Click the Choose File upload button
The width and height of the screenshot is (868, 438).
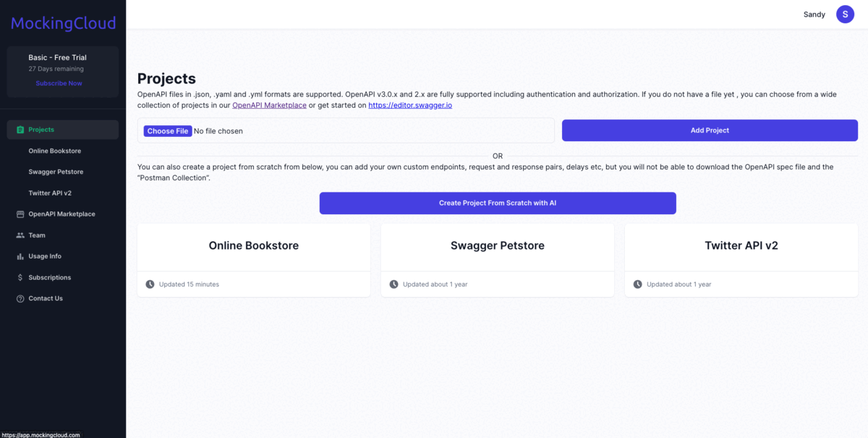(x=167, y=131)
